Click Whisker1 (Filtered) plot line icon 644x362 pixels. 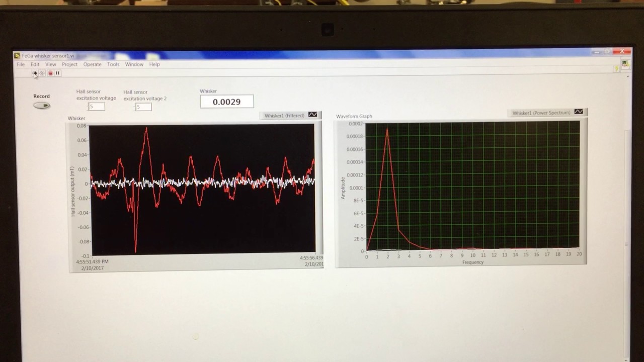coord(313,115)
